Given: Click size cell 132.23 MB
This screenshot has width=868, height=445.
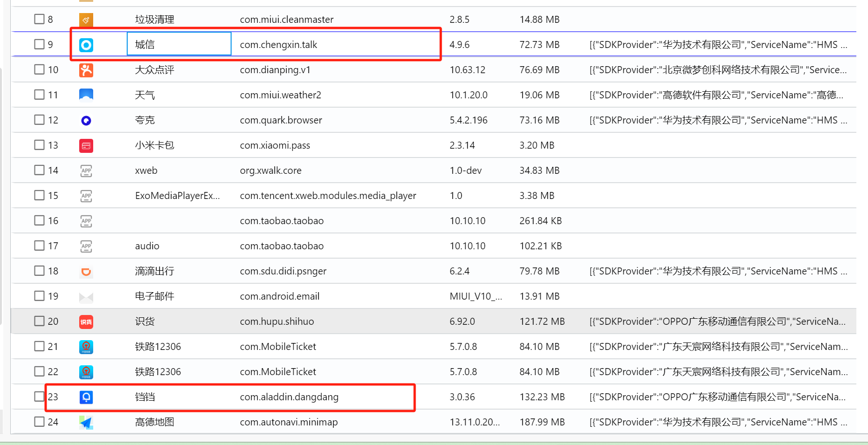Looking at the screenshot, I should click(542, 397).
